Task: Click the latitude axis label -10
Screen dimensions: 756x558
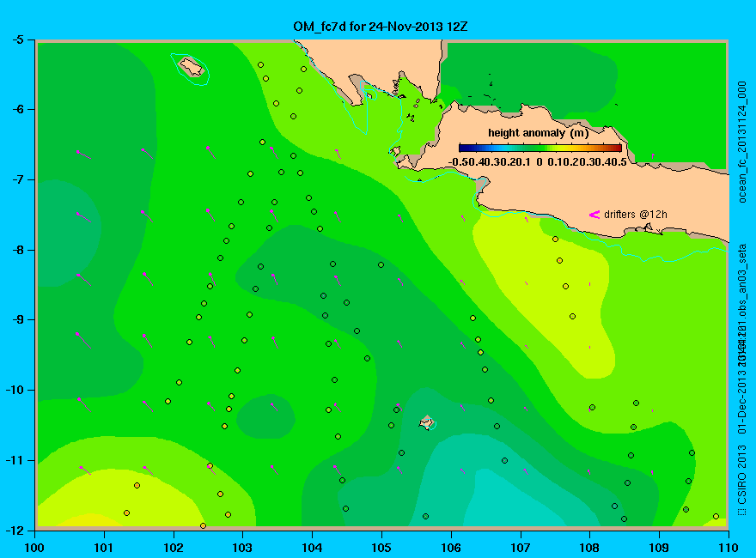Action: 14,390
